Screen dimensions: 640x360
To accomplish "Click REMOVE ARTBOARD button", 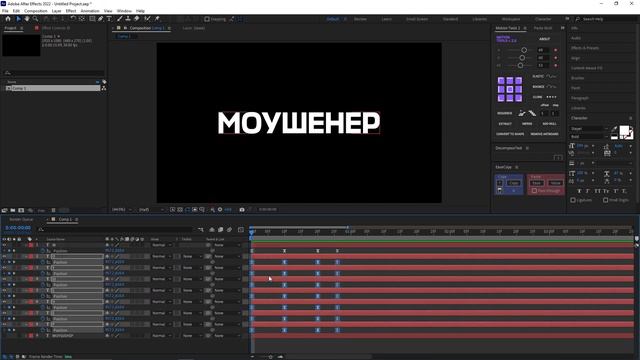I will point(544,134).
